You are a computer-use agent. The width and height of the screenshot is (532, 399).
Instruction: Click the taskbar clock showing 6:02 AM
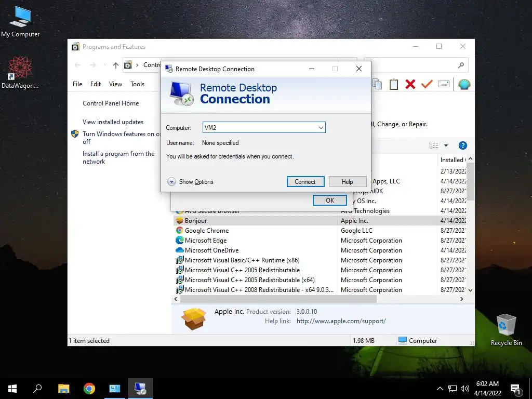[x=487, y=389]
